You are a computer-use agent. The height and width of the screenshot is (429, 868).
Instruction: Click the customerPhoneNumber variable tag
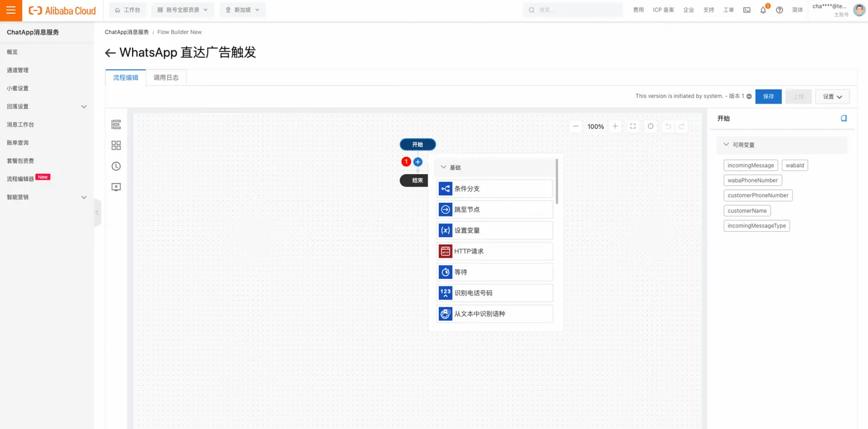pyautogui.click(x=758, y=195)
